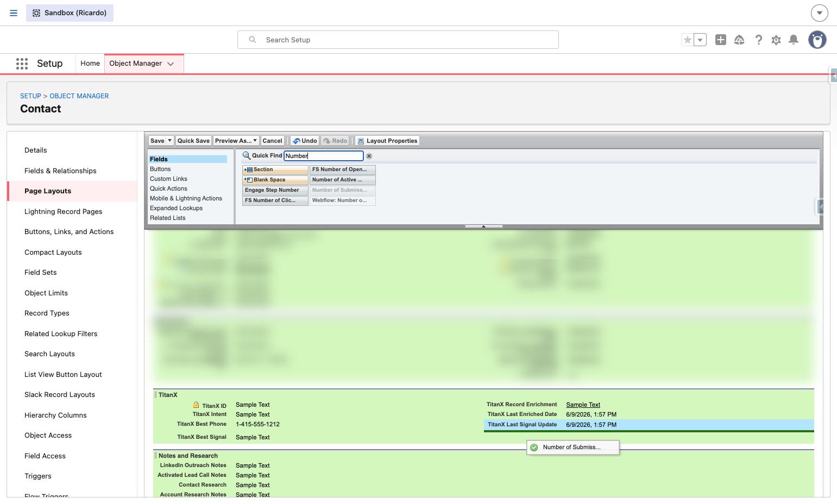Open the Save dropdown arrow
Screen dimensions: 837x504
(x=169, y=141)
